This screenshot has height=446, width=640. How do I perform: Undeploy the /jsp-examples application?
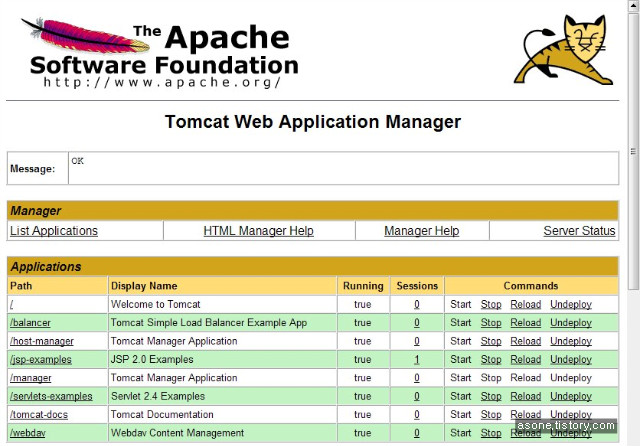pyautogui.click(x=571, y=359)
